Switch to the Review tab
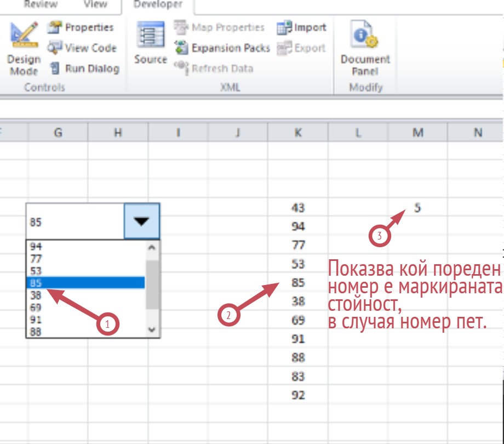 (41, 4)
